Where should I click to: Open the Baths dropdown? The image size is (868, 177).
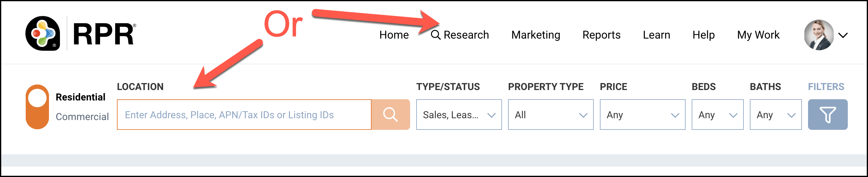775,115
